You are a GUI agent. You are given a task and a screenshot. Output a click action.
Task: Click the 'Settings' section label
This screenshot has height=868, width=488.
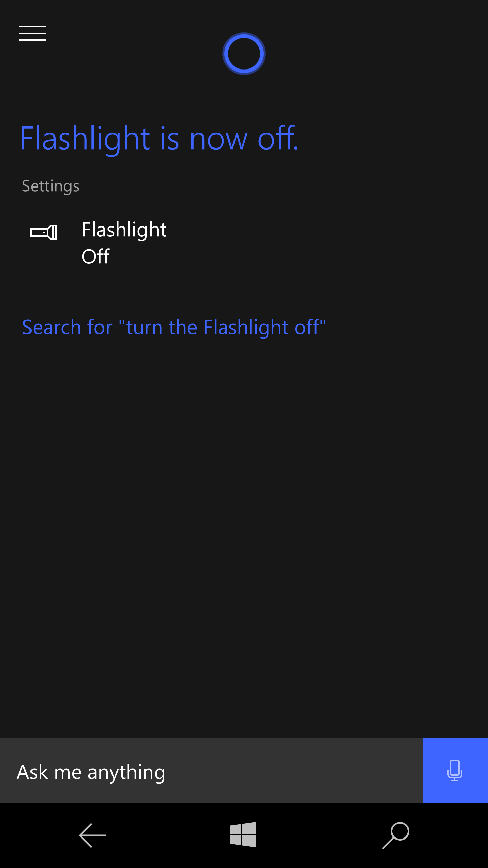pyautogui.click(x=50, y=186)
